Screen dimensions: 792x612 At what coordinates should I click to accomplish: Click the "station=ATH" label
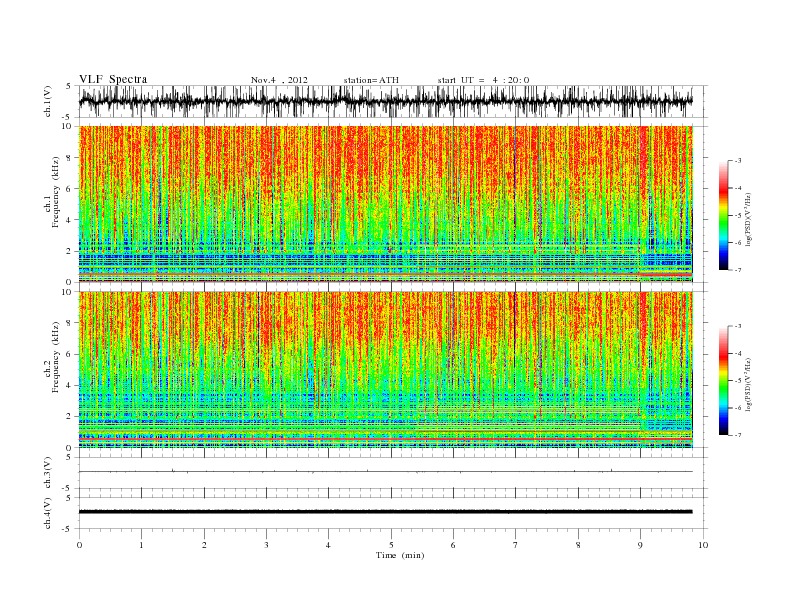point(371,80)
